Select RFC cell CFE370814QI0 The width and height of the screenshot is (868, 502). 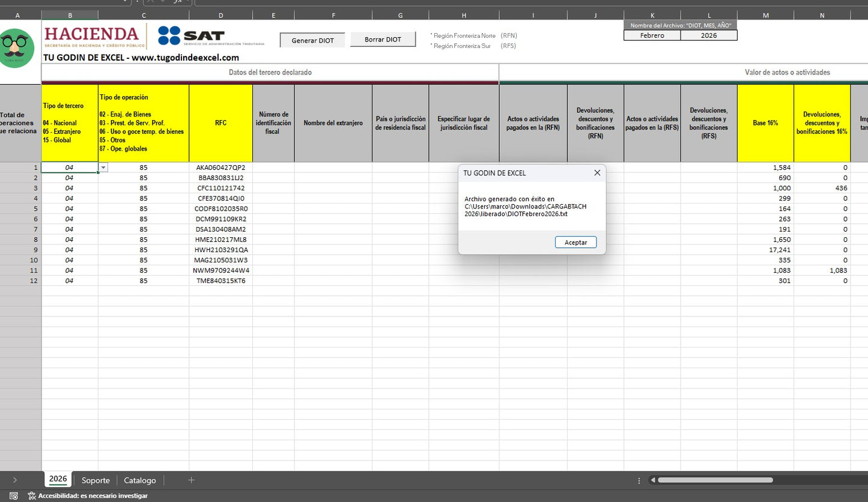[x=220, y=198]
